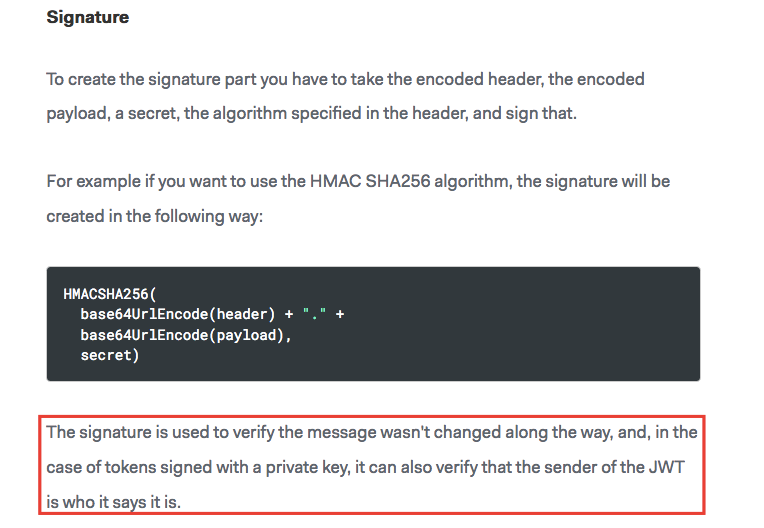Click the red-highlighted signature paragraph
The width and height of the screenshot is (764, 528).
370,466
